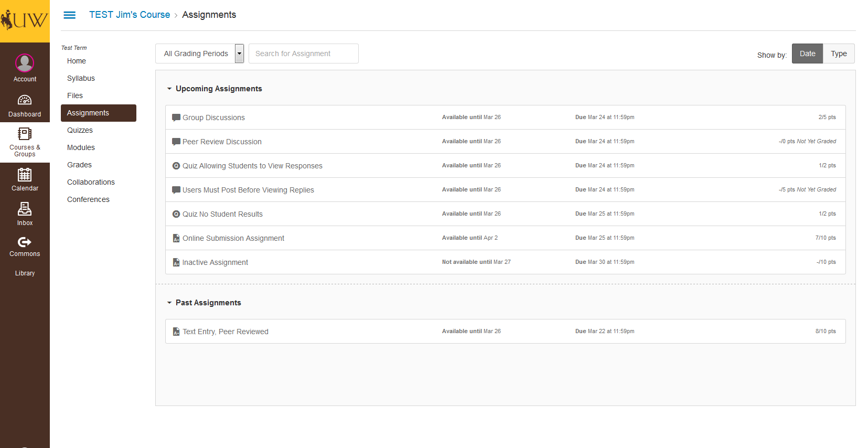Click 'Due Mar 22 at 11:59pm' text
The width and height of the screenshot is (868, 448).
tap(605, 332)
